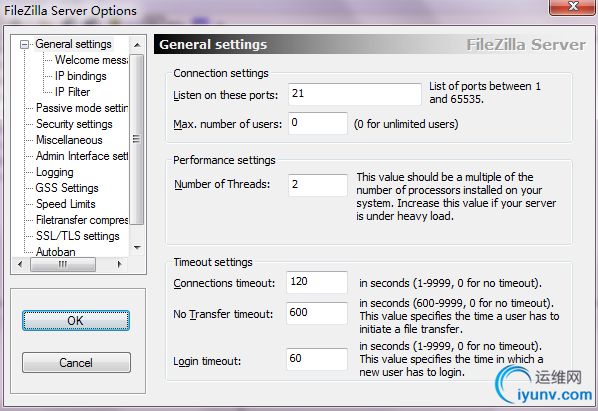Open SSL/TLS settings
598x411 pixels.
78,236
